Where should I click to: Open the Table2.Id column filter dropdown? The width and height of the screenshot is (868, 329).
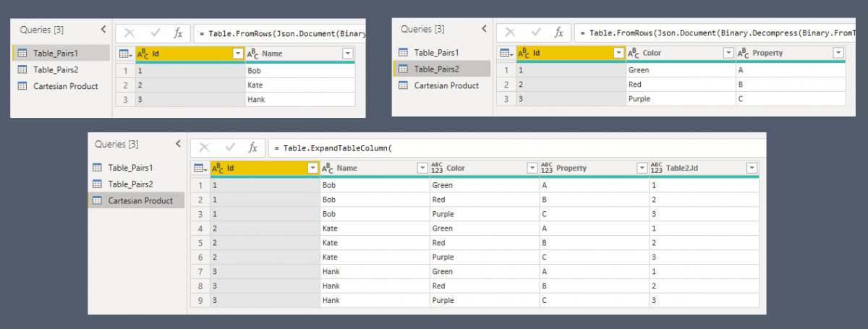(x=752, y=168)
